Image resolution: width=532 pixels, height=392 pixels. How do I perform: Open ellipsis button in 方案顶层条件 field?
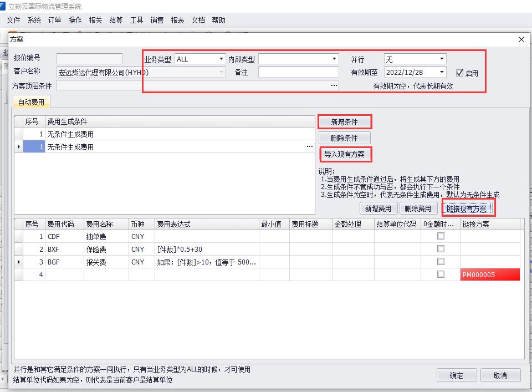click(x=334, y=85)
